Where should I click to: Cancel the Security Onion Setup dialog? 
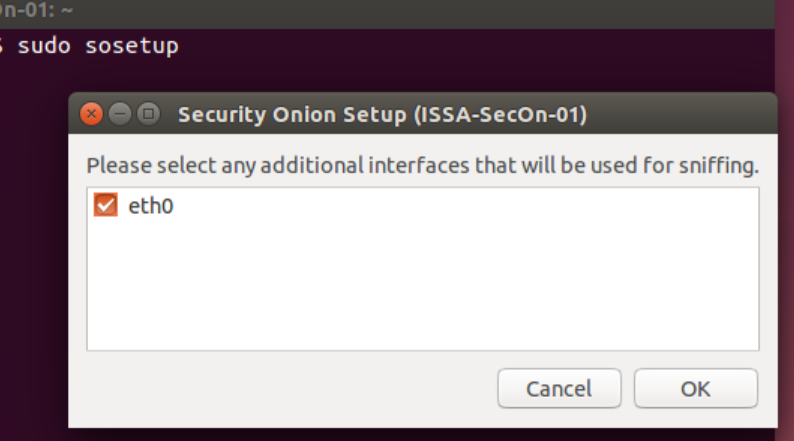coord(559,388)
